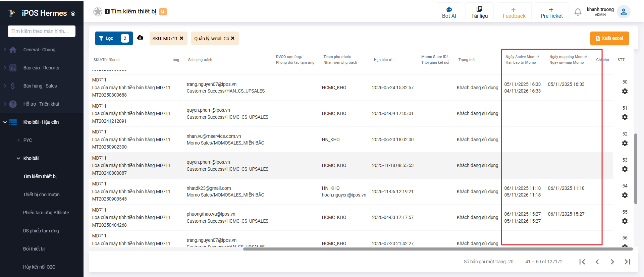Open Hủy kết nối O2O menu item
Image resolution: width=644 pixels, height=277 pixels.
[x=39, y=267]
